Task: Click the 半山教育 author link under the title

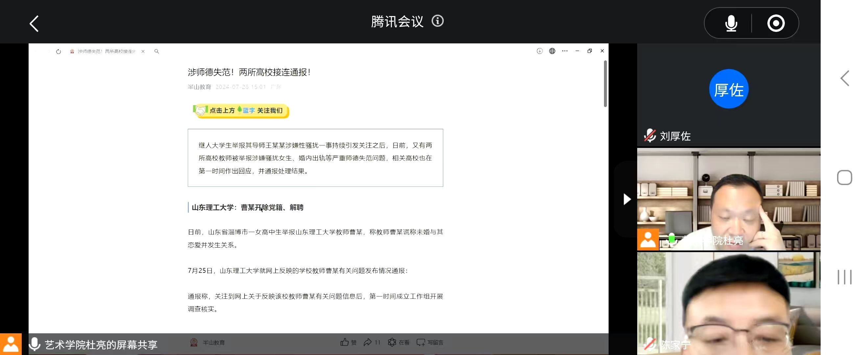Action: [199, 87]
